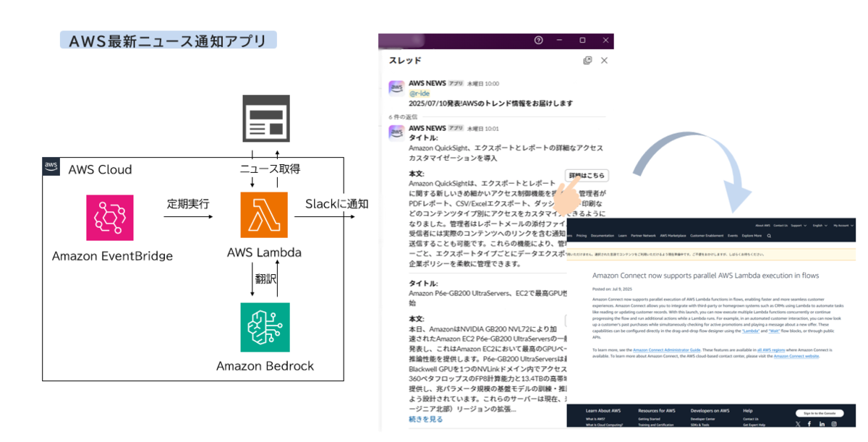The image size is (868, 442).
Task: Open LinkedIn icon in AWS footer
Action: pyautogui.click(x=822, y=424)
